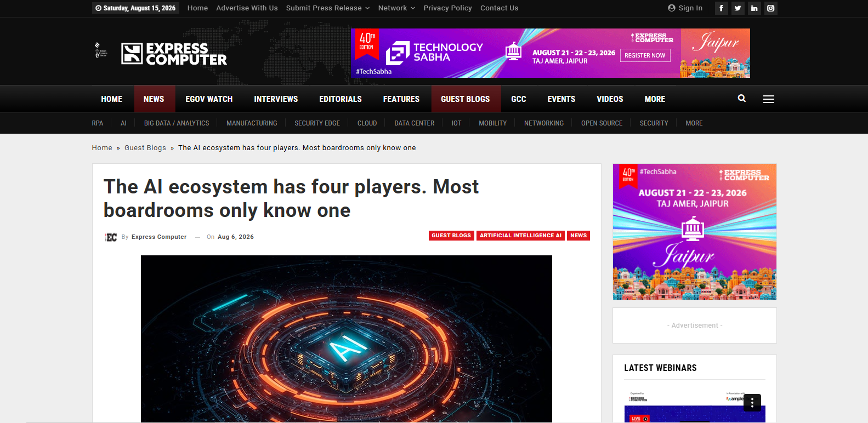Select the Cloud topic
This screenshot has width=868, height=423.
367,123
